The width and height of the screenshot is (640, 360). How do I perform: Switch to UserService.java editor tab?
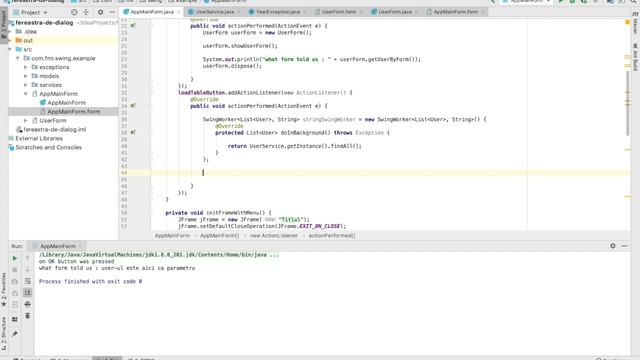tap(214, 12)
